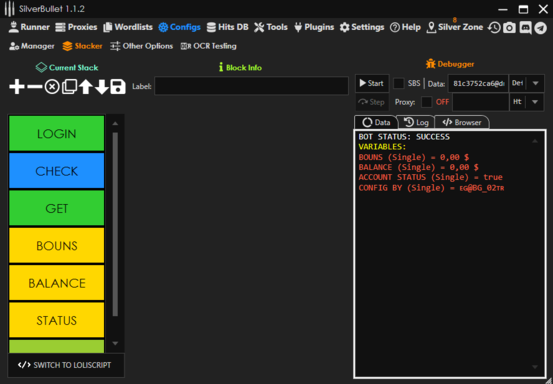
Task: Select the BOUNS block
Action: [x=56, y=246]
